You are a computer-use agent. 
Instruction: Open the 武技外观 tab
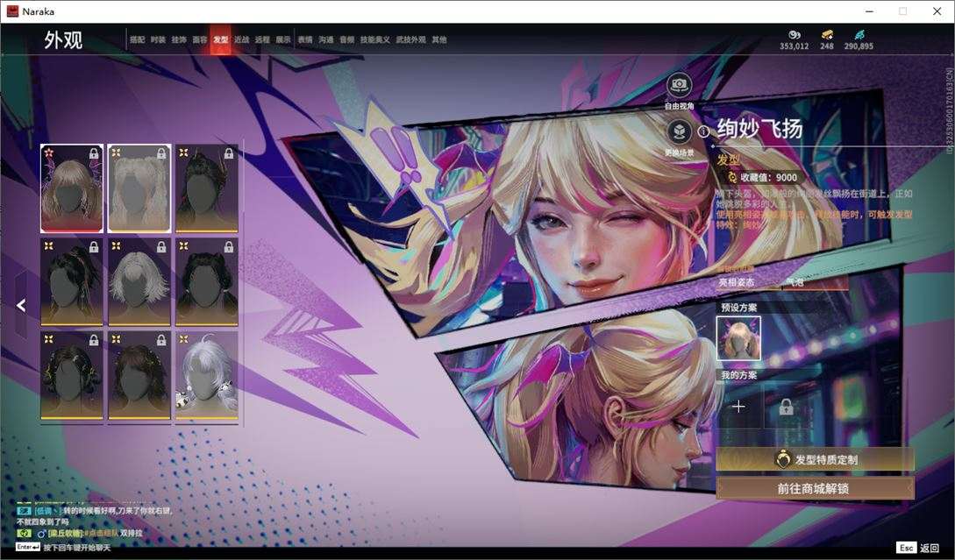[411, 39]
